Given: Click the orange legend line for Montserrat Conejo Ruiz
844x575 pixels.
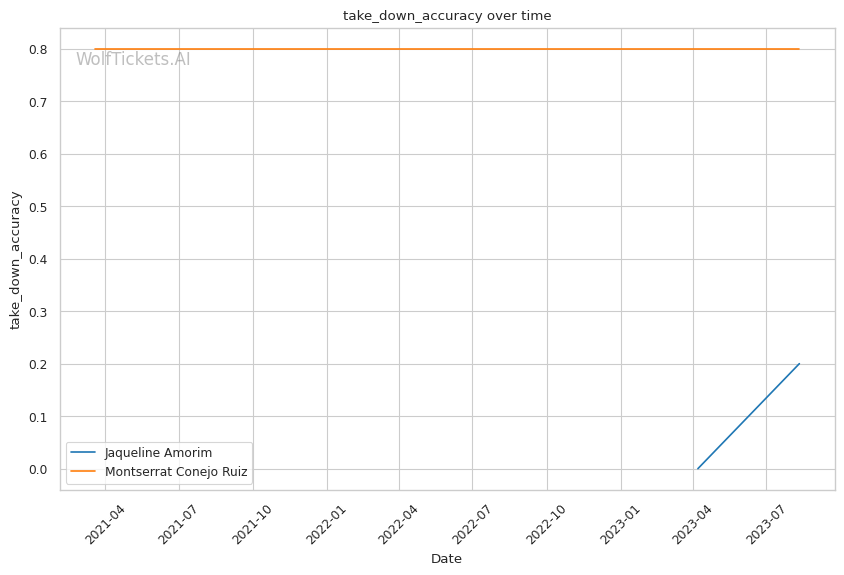Looking at the screenshot, I should tap(85, 471).
